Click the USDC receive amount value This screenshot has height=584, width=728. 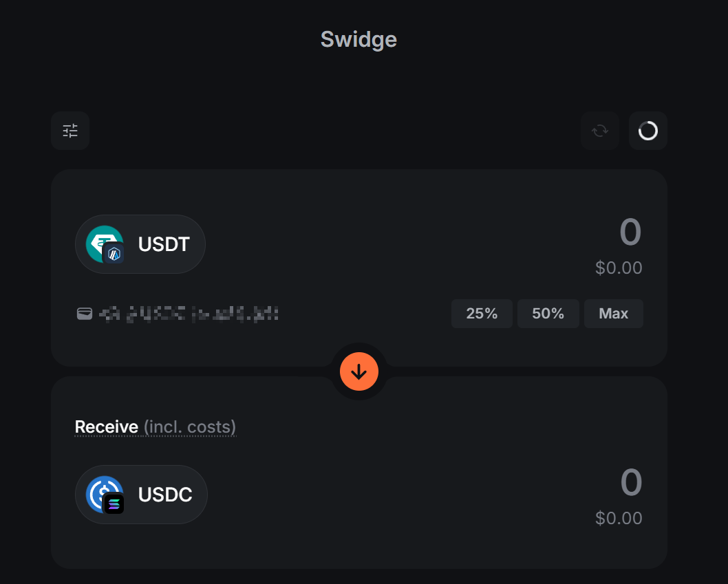tap(631, 483)
